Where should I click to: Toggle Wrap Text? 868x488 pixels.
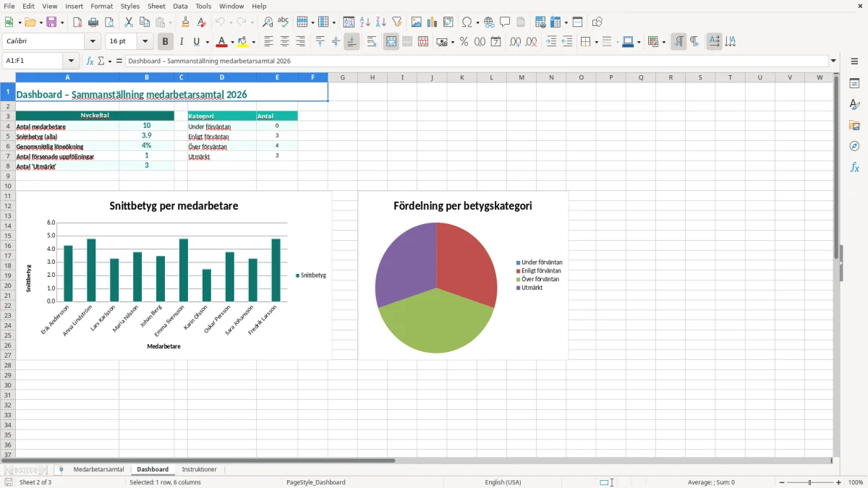372,42
